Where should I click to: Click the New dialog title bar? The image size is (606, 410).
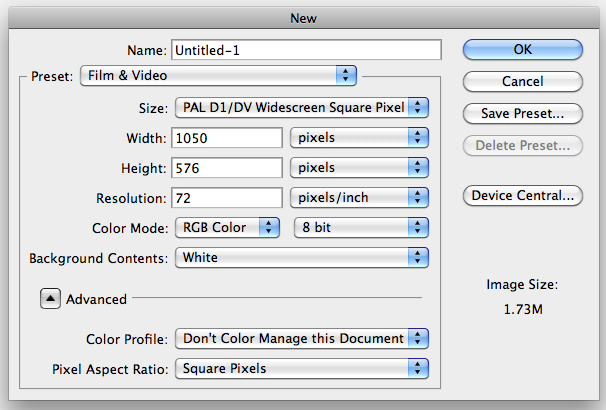point(303,17)
